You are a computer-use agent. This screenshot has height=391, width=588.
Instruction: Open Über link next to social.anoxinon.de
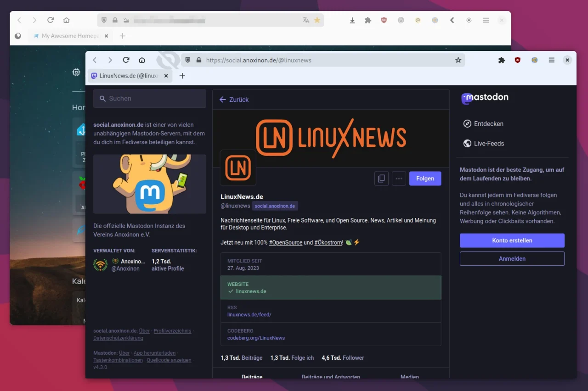[x=145, y=331]
